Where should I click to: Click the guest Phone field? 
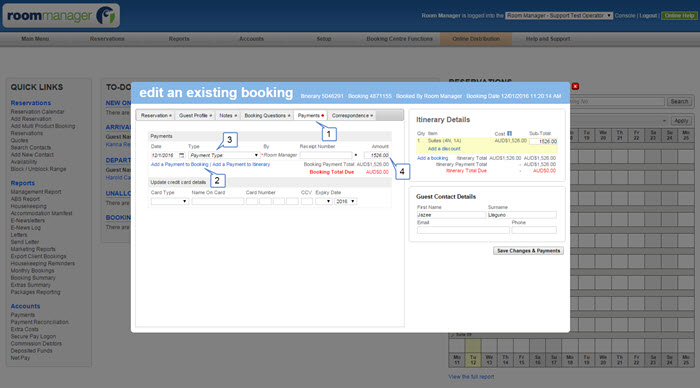[x=534, y=230]
